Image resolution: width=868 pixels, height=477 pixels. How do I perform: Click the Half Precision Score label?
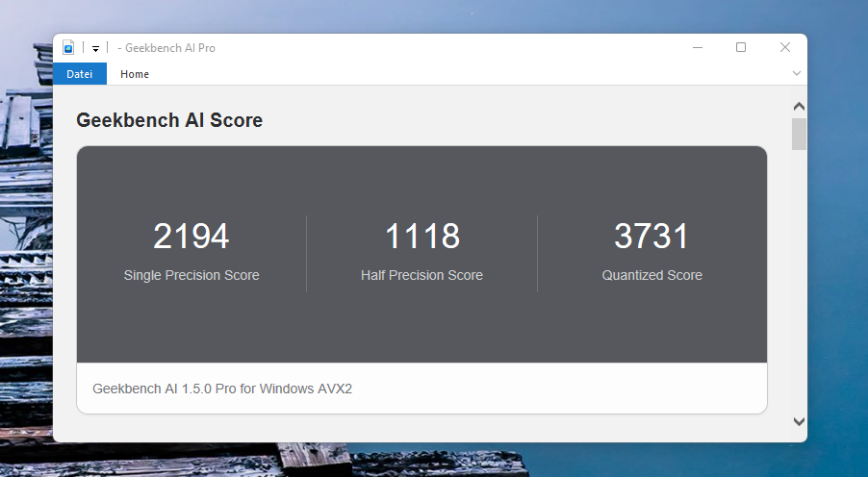(421, 276)
